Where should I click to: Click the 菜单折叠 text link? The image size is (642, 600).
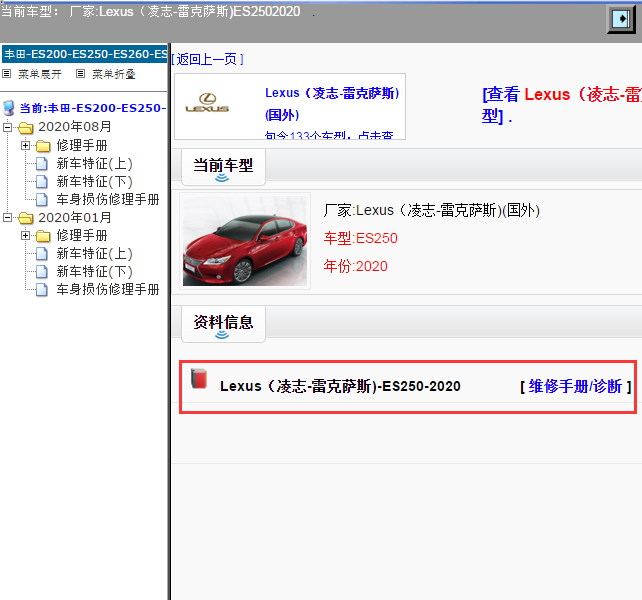pos(113,74)
